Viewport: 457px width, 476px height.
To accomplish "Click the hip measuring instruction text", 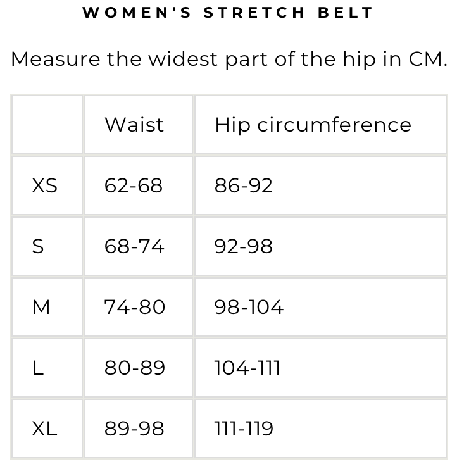I will [x=229, y=59].
